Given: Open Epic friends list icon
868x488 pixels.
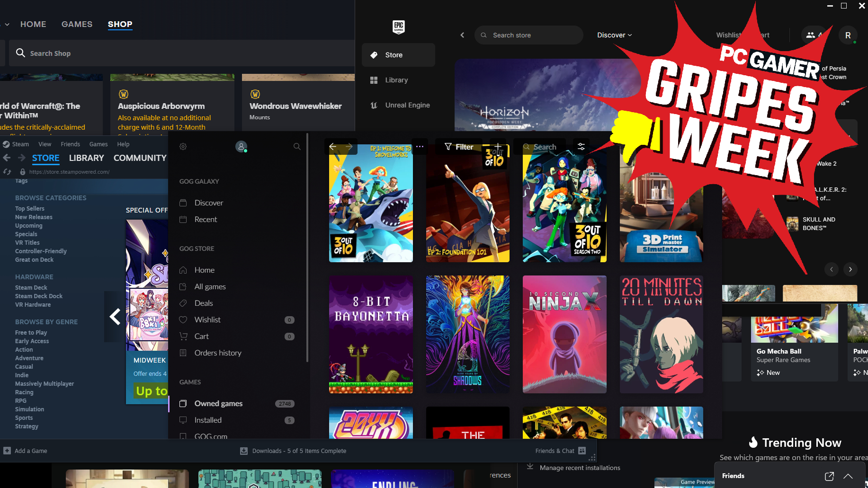Looking at the screenshot, I should pyautogui.click(x=811, y=35).
